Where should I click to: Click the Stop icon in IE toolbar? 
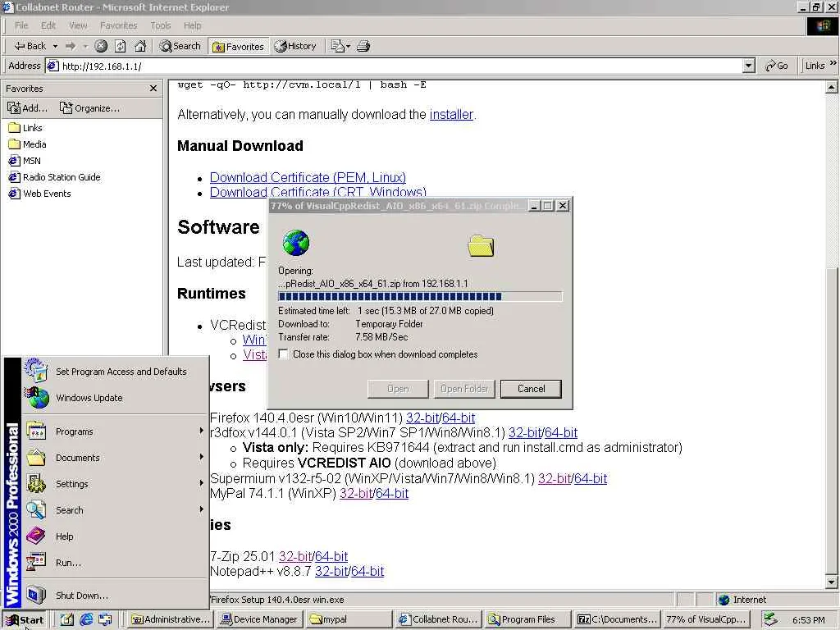[101, 46]
